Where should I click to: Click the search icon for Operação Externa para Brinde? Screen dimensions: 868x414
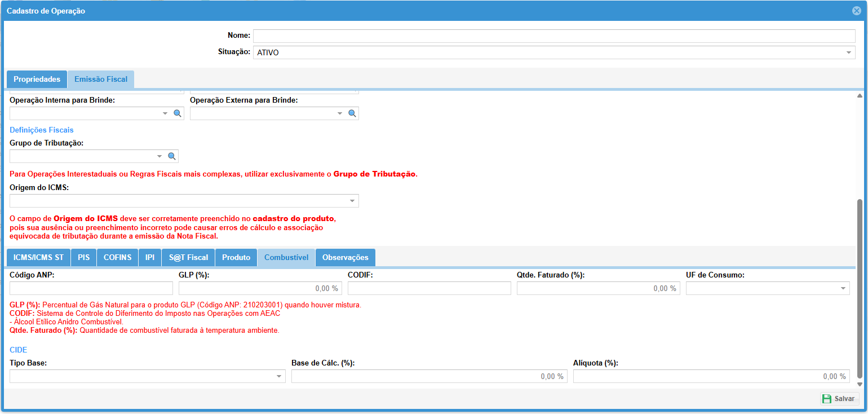point(352,113)
